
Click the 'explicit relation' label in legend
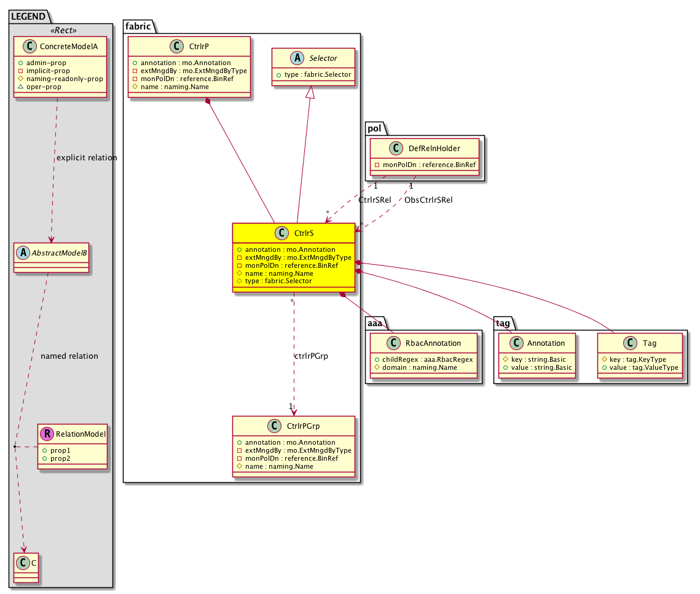pyautogui.click(x=86, y=158)
